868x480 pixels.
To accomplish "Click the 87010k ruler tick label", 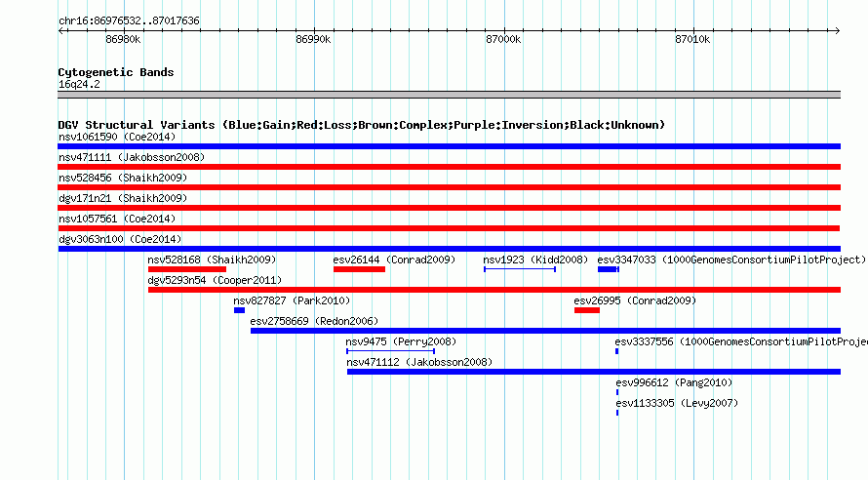I will (692, 39).
